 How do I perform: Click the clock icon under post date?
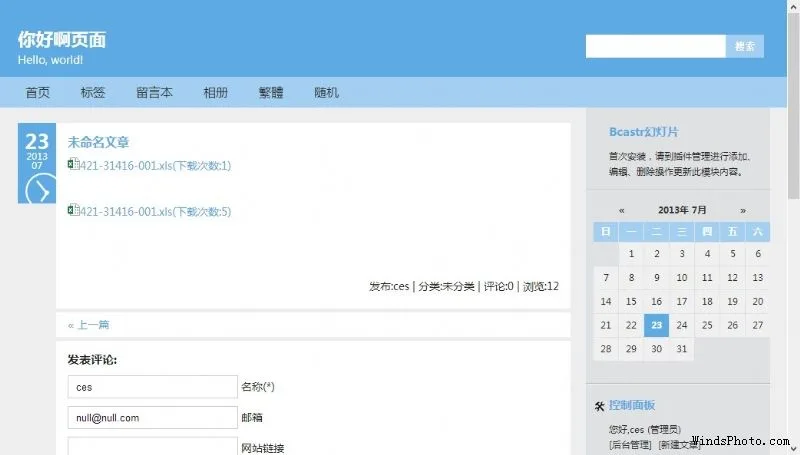40,188
